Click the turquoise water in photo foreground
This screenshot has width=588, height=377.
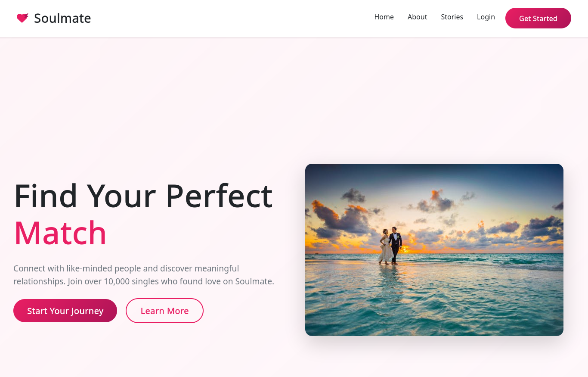click(x=434, y=302)
